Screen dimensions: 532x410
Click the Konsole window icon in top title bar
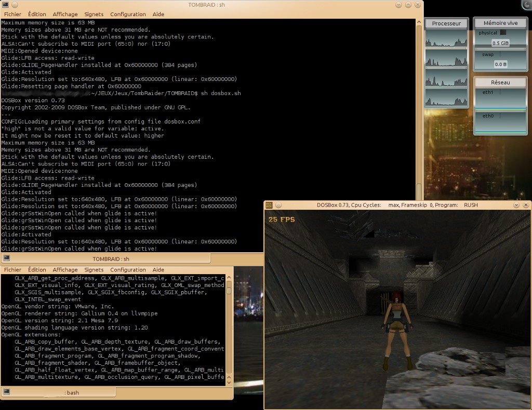click(5, 4)
